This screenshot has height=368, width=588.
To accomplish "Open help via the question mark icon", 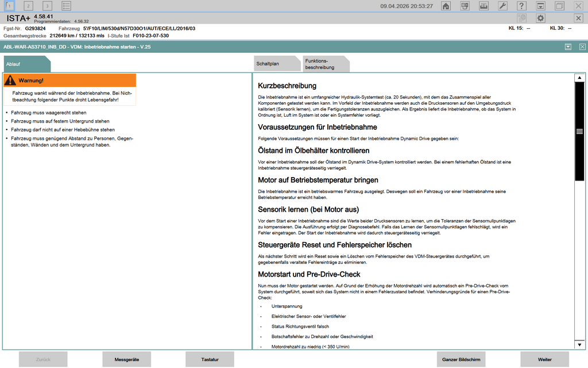I will coord(521,6).
